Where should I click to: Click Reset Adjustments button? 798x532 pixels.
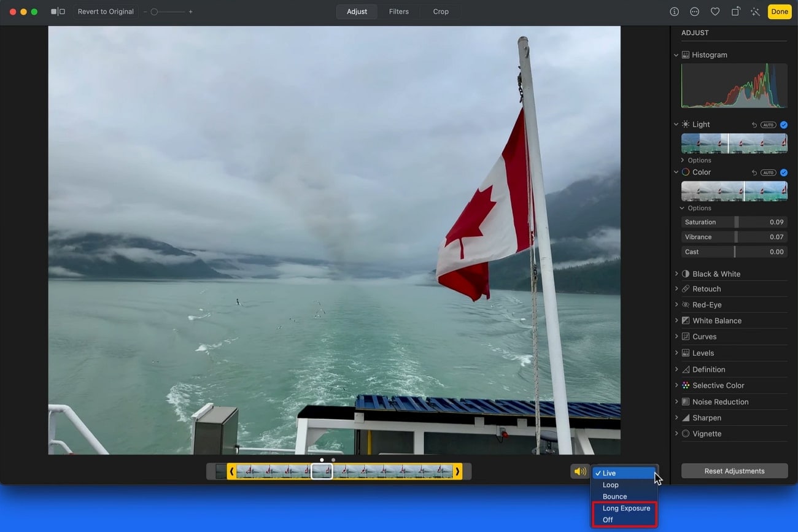coord(734,471)
